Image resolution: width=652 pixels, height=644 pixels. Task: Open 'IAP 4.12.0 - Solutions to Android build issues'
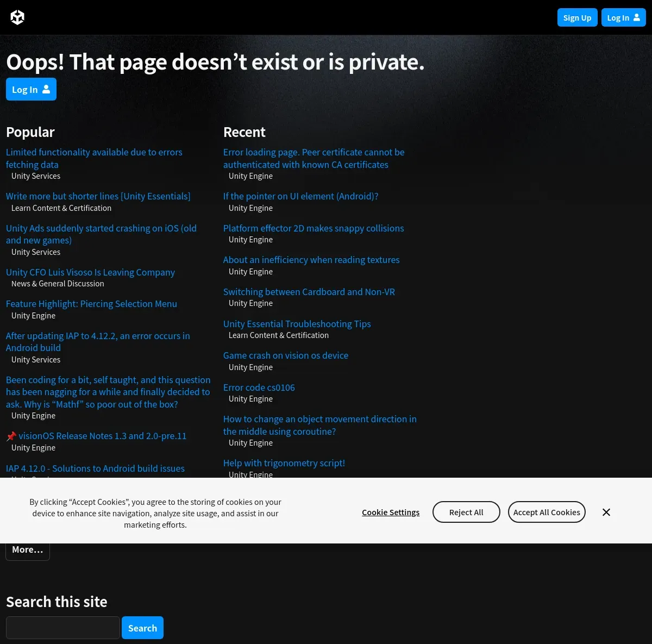click(95, 468)
